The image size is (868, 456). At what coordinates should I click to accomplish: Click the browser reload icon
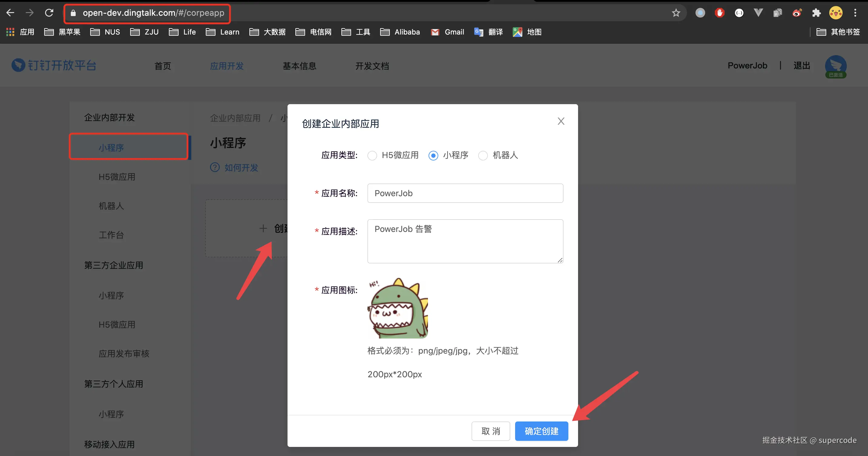(x=49, y=13)
